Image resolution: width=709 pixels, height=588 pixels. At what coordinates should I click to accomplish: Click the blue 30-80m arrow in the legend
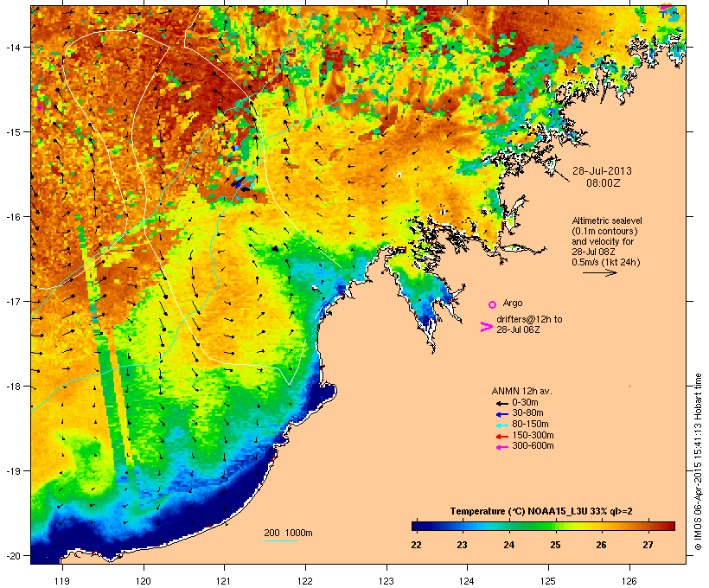(x=502, y=414)
